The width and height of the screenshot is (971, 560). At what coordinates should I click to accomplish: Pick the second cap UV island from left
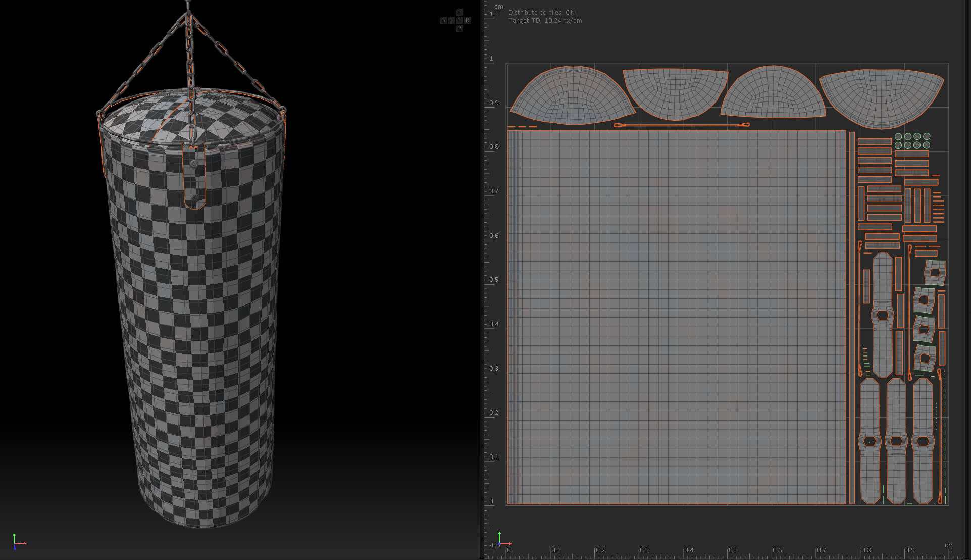(675, 94)
